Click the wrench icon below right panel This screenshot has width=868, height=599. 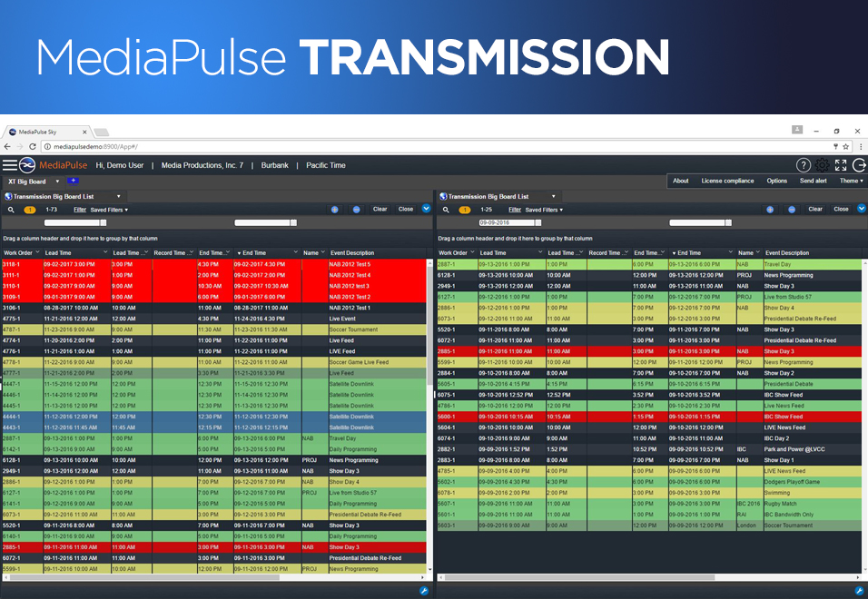click(860, 591)
